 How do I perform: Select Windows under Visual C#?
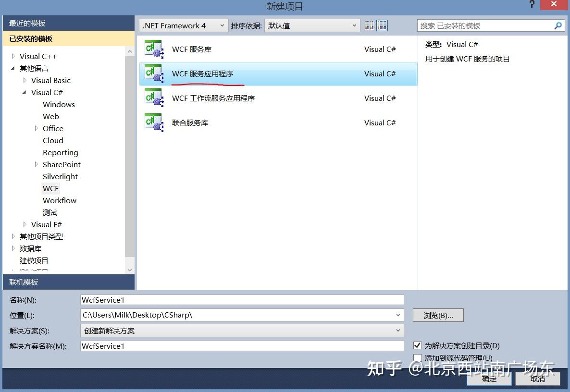[59, 105]
